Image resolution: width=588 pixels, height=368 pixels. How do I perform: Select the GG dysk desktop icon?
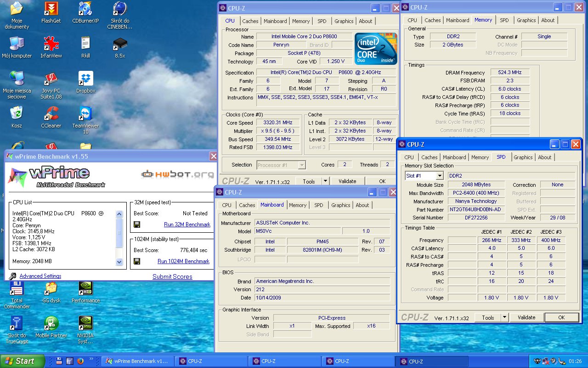coord(51,289)
